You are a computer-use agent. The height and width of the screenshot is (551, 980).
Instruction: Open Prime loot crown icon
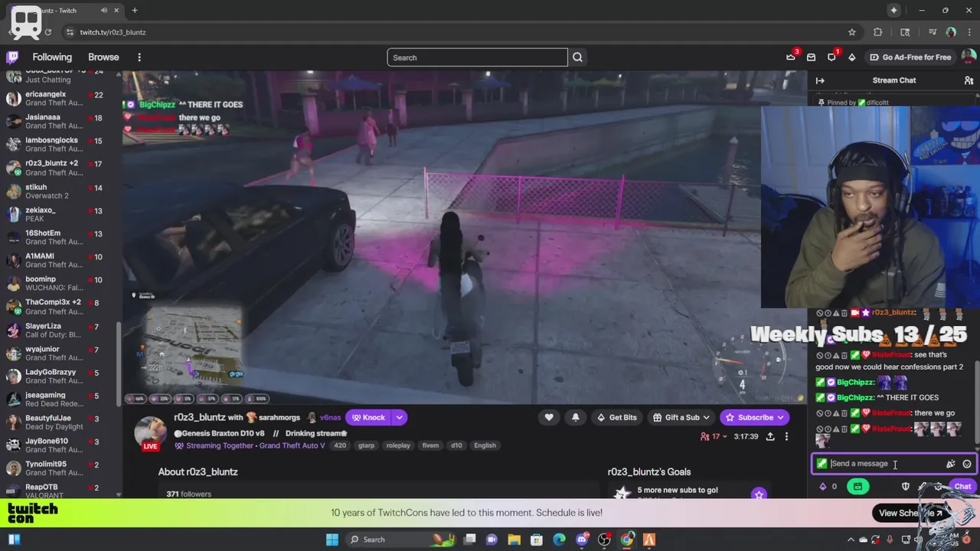click(x=790, y=57)
